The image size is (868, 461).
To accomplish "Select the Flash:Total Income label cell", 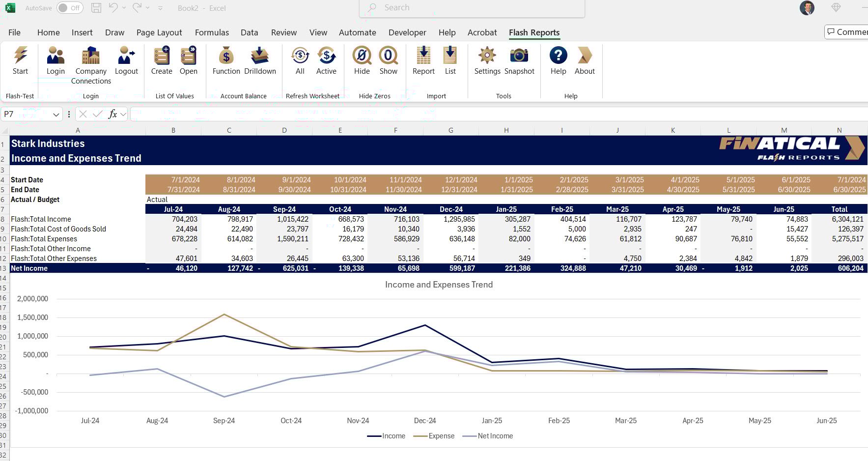I will pos(78,219).
